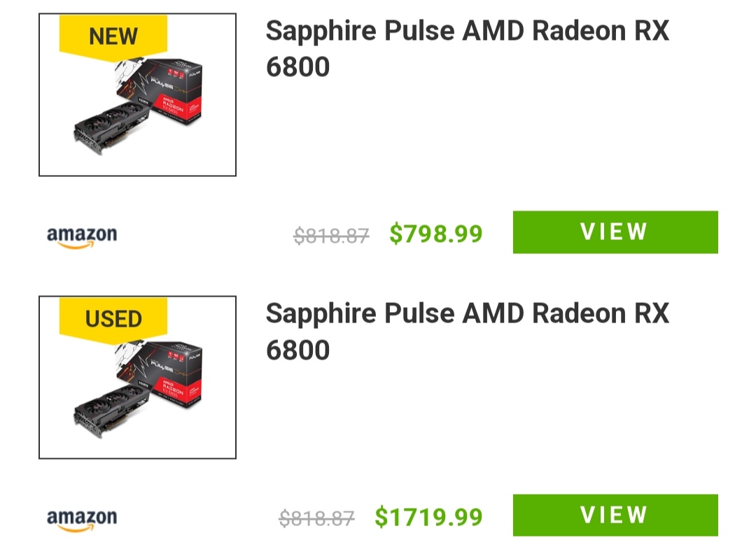Open the used Sapphire Pulse RX 6800 title
The height and width of the screenshot is (545, 756).
coord(467,331)
